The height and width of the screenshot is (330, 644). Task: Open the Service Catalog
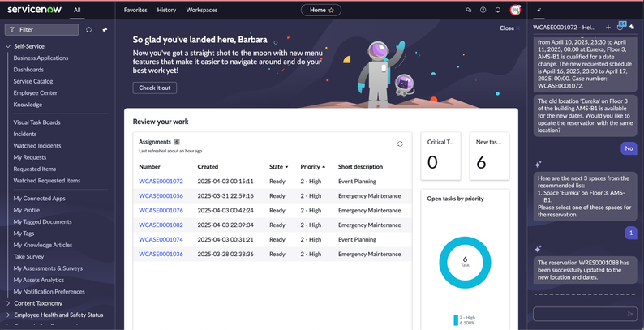(33, 81)
